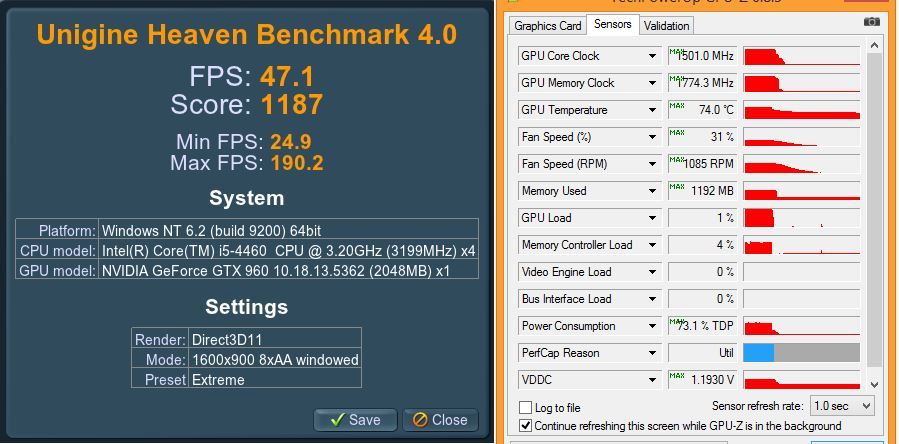
Task: Click the FPS score 47.1
Action: pyautogui.click(x=287, y=77)
